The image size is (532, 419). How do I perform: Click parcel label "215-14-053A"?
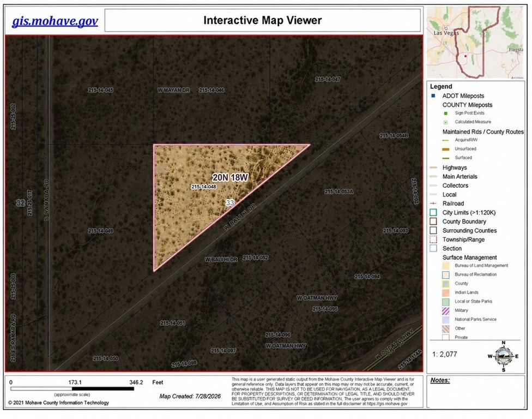click(x=339, y=192)
